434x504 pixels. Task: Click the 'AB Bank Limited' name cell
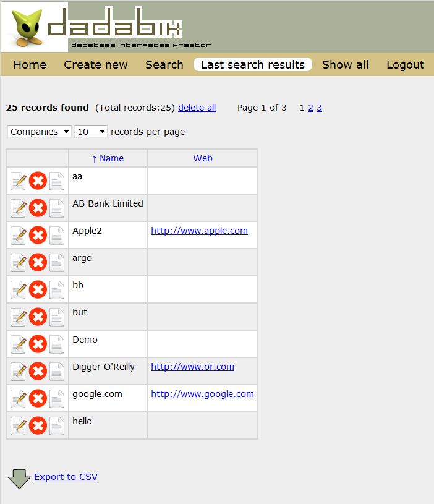pyautogui.click(x=108, y=208)
